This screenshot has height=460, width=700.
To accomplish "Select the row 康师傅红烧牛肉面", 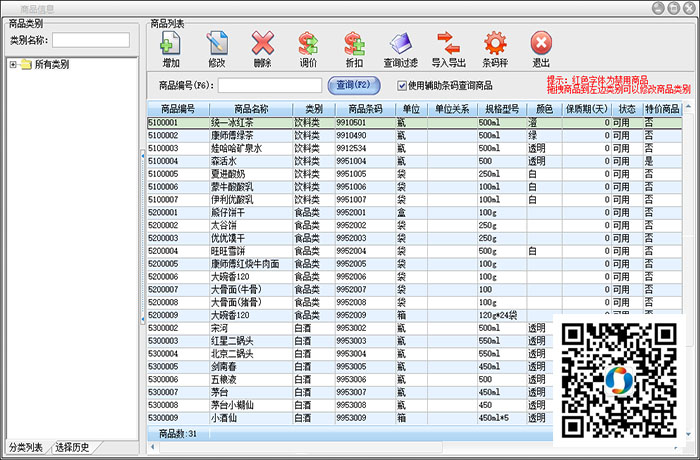I will (x=414, y=264).
